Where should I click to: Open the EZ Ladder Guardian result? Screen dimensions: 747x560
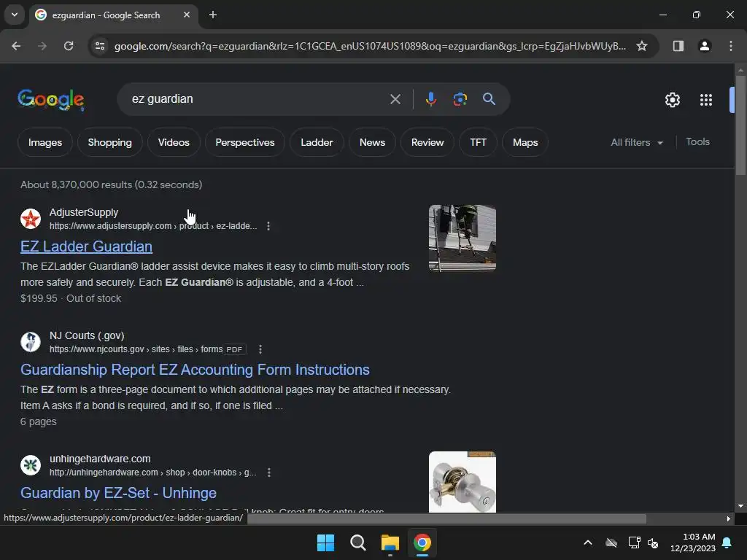(x=86, y=246)
